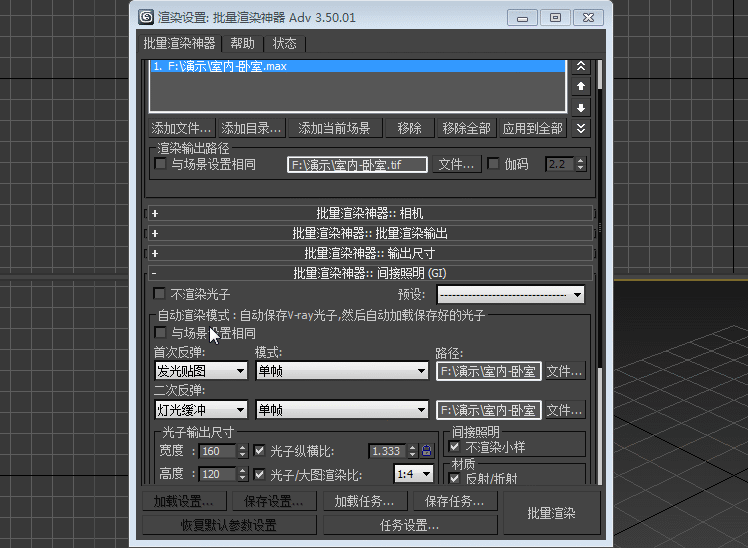Viewport: 748px width, 548px height.
Task: Click the output path field 室内-卧室.tif
Action: [357, 165]
